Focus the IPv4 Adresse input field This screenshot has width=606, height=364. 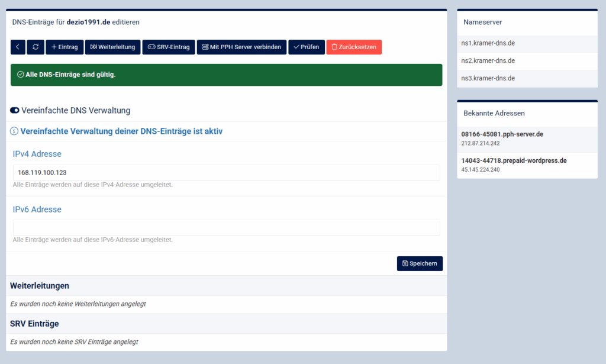pyautogui.click(x=227, y=173)
